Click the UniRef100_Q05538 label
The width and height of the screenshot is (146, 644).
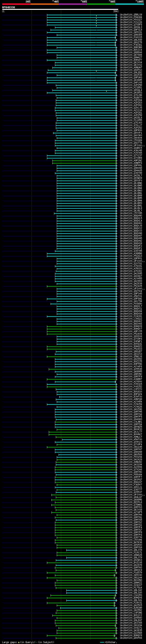point(131,369)
